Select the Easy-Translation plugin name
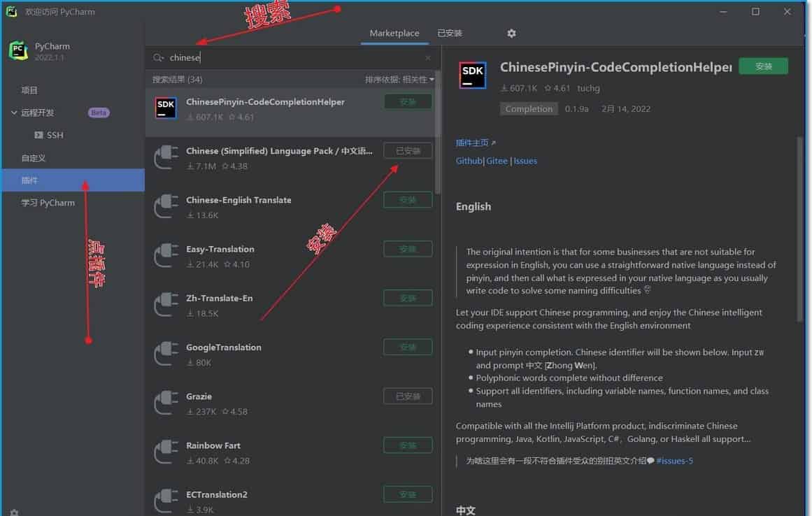Screen dimensions: 812x516 tap(220, 250)
